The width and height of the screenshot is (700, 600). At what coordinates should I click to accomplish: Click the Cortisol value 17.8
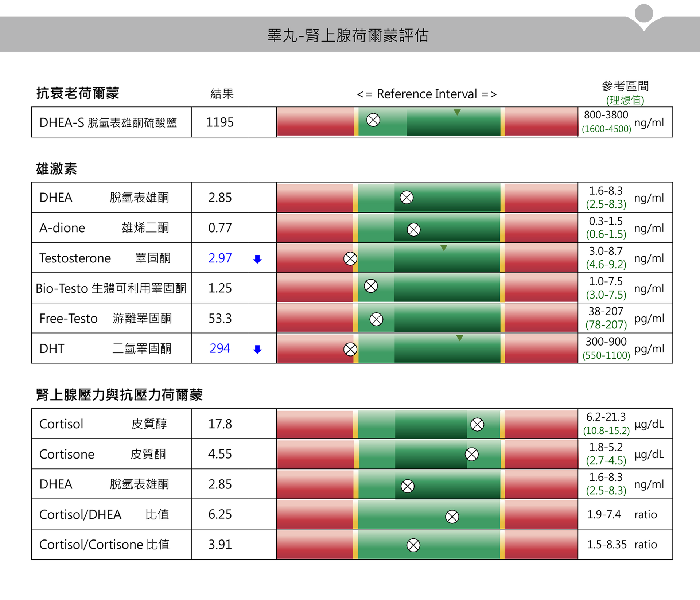[220, 424]
